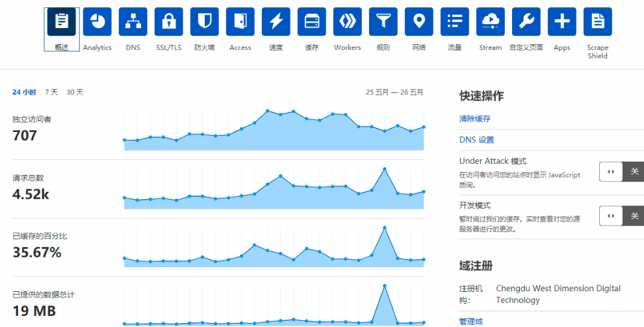
Task: Click the DNS 设置 quick action link
Action: 476,140
